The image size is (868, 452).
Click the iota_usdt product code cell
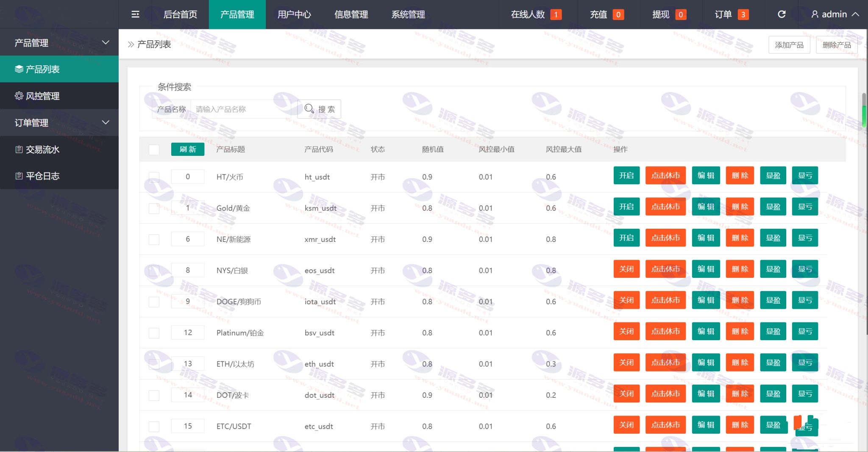[320, 302]
